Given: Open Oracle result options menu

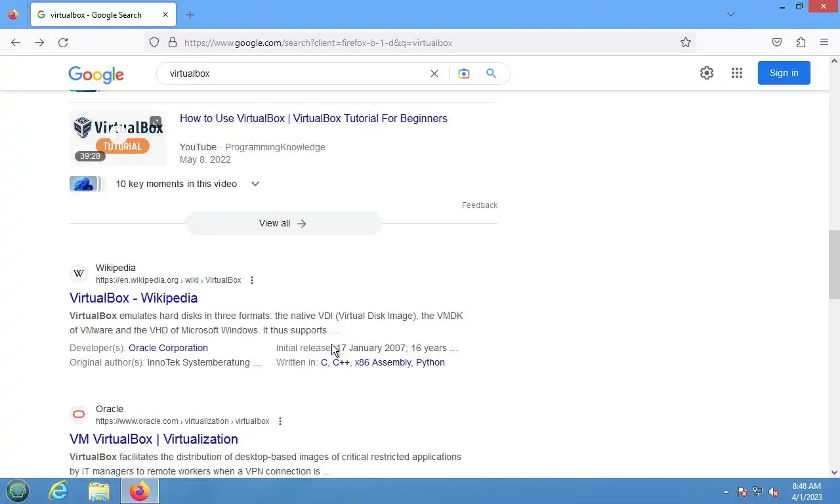Looking at the screenshot, I should [280, 421].
